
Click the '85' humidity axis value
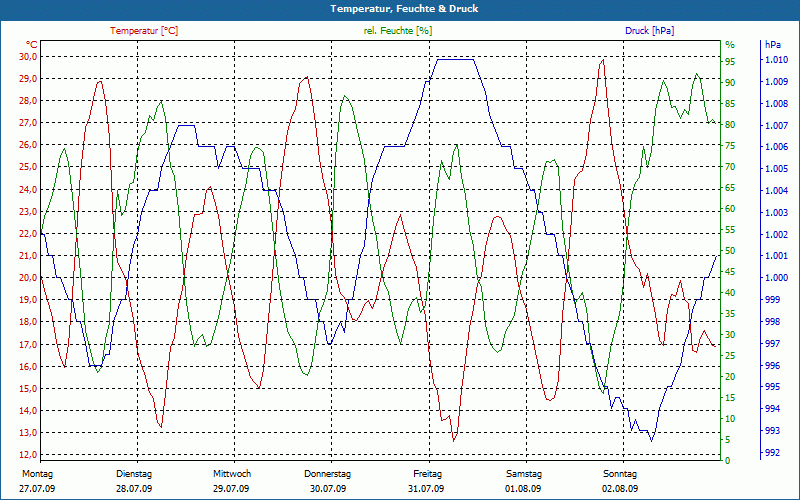730,104
